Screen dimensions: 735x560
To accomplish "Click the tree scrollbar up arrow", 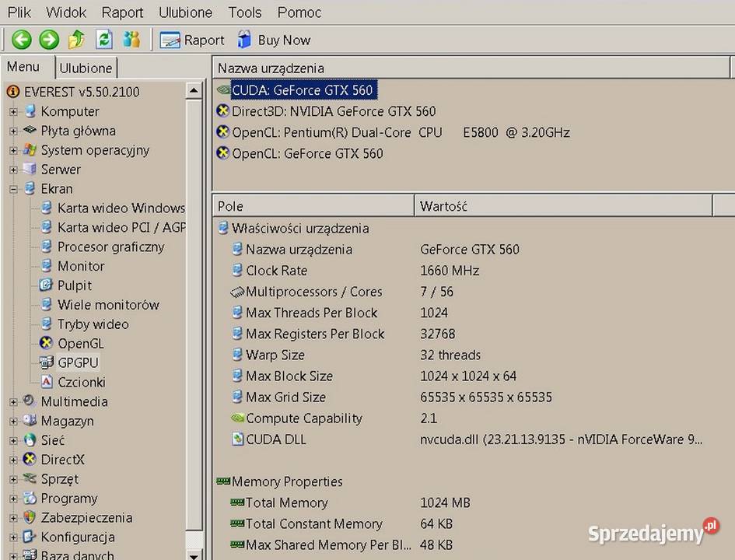I will tap(194, 90).
